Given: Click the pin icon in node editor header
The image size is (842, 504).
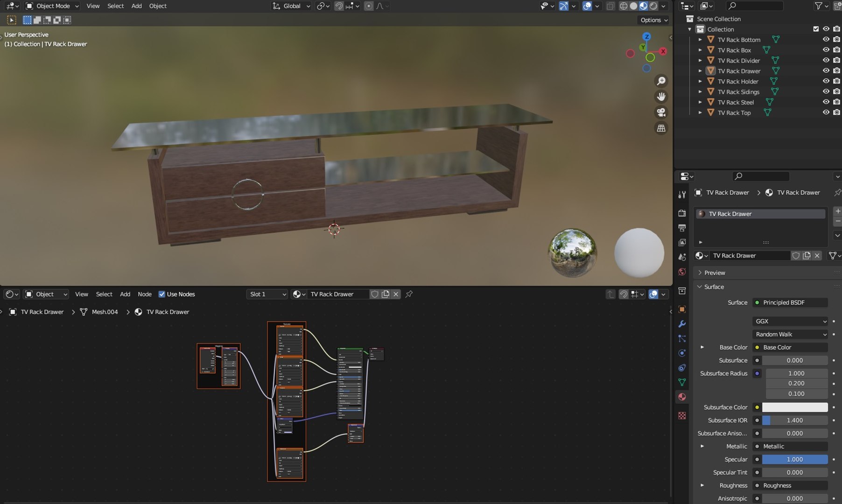Looking at the screenshot, I should (409, 294).
